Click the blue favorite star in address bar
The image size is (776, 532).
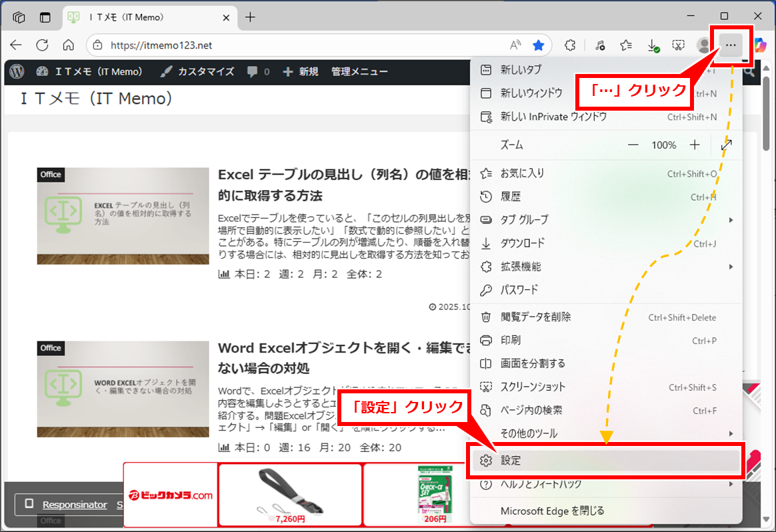(538, 45)
